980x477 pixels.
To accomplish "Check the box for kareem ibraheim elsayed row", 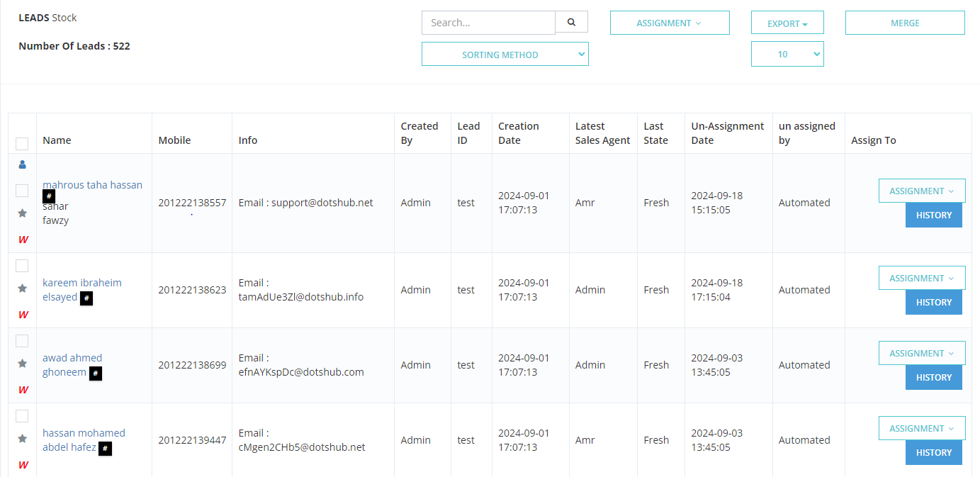I will pos(22,266).
